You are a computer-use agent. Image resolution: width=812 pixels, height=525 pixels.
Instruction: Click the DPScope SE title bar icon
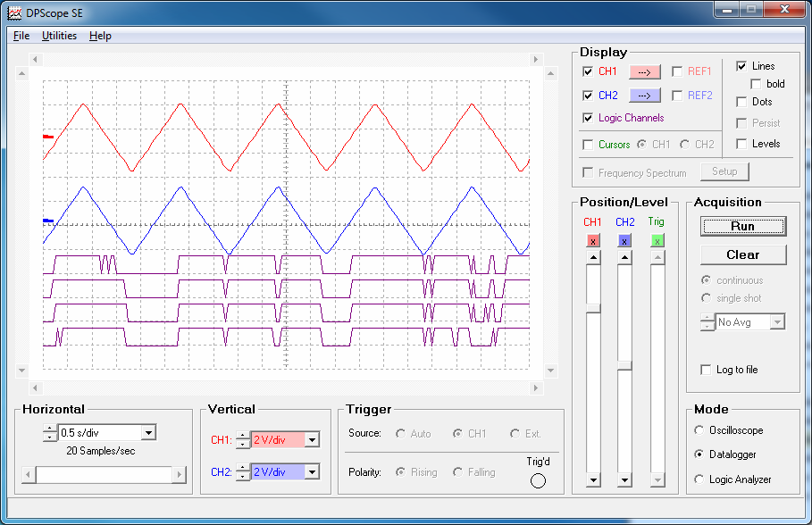(13, 12)
